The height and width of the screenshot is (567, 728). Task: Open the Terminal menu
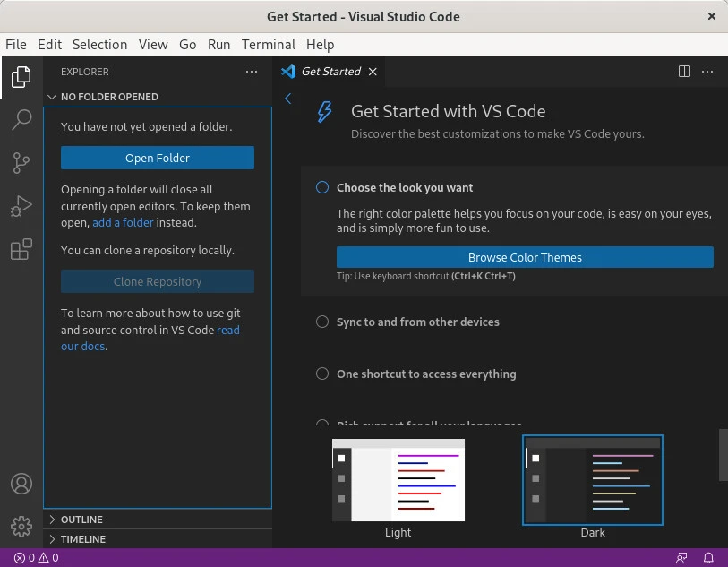pos(268,45)
